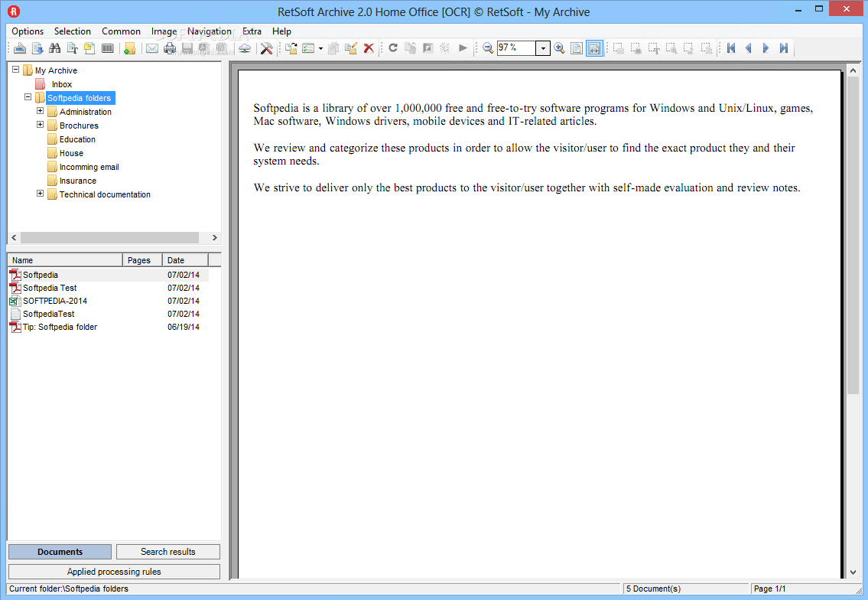The height and width of the screenshot is (600, 868).
Task: Go to first page using the toolbar arrow
Action: click(x=731, y=48)
